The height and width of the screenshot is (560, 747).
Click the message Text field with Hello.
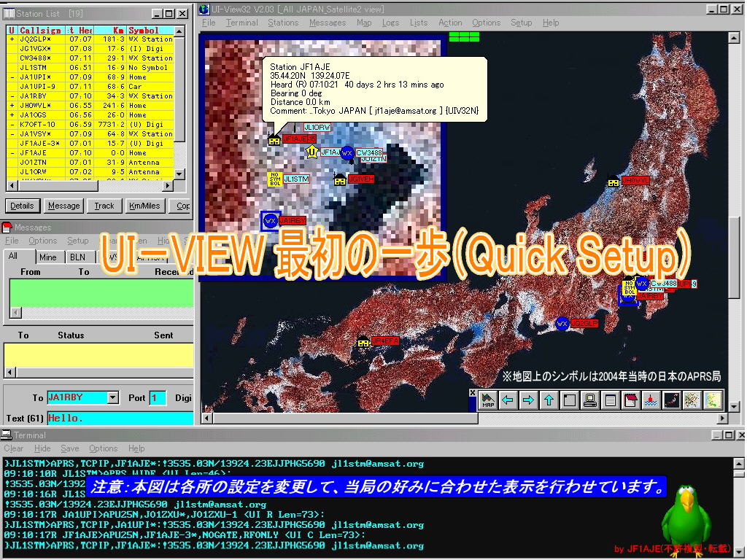pos(120,418)
